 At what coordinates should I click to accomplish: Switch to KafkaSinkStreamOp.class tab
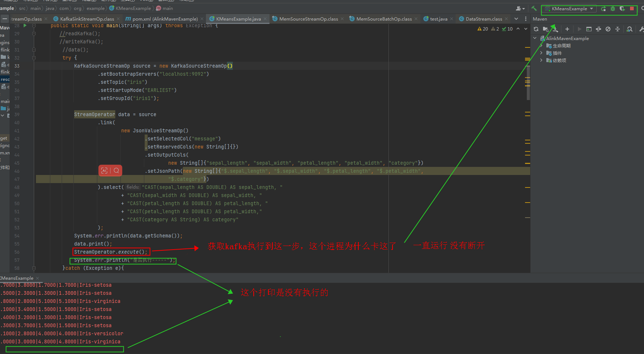pos(87,19)
